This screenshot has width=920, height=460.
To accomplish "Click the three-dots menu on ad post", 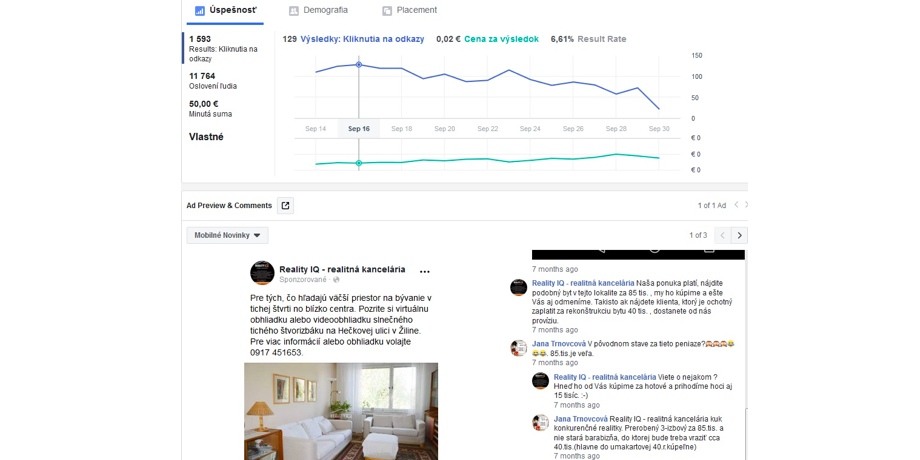I will click(424, 271).
